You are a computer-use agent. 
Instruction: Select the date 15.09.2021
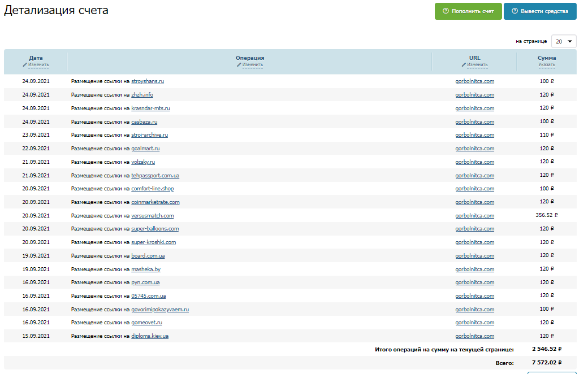point(36,336)
